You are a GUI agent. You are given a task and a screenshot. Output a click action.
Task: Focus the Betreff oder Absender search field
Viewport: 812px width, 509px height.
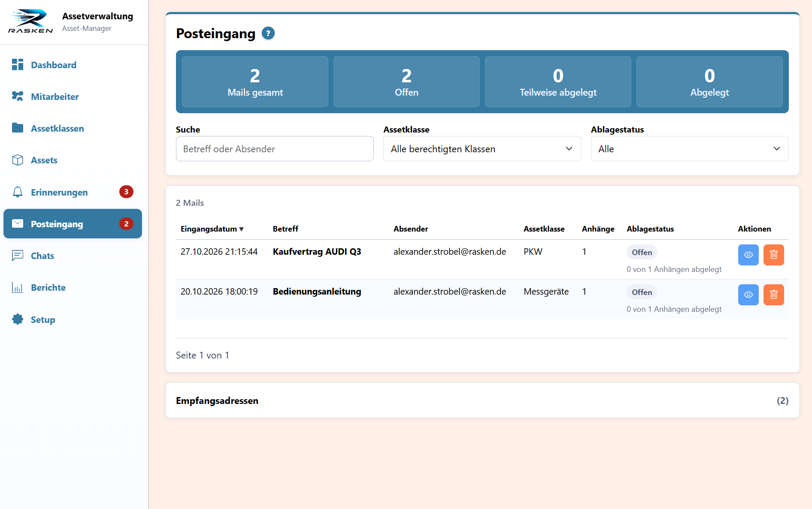(x=275, y=149)
